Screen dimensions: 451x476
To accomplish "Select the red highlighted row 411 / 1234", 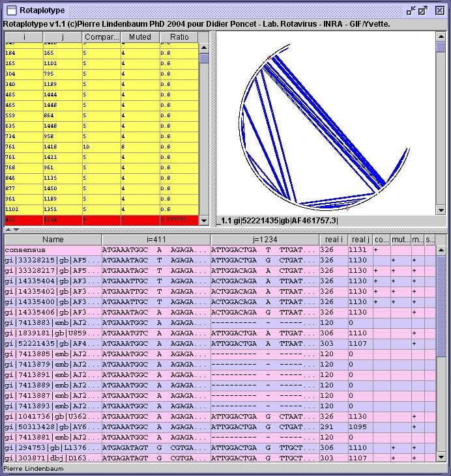I will coord(98,220).
